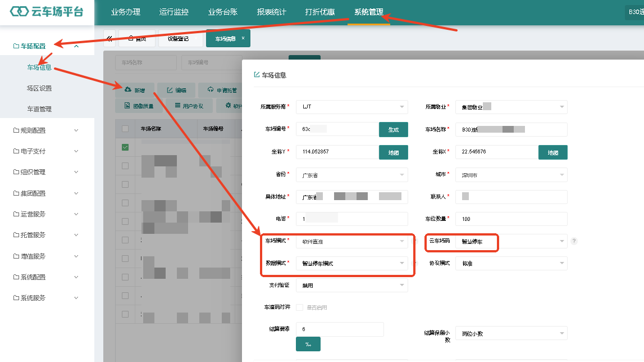Open the 运行监控 top menu

click(173, 12)
